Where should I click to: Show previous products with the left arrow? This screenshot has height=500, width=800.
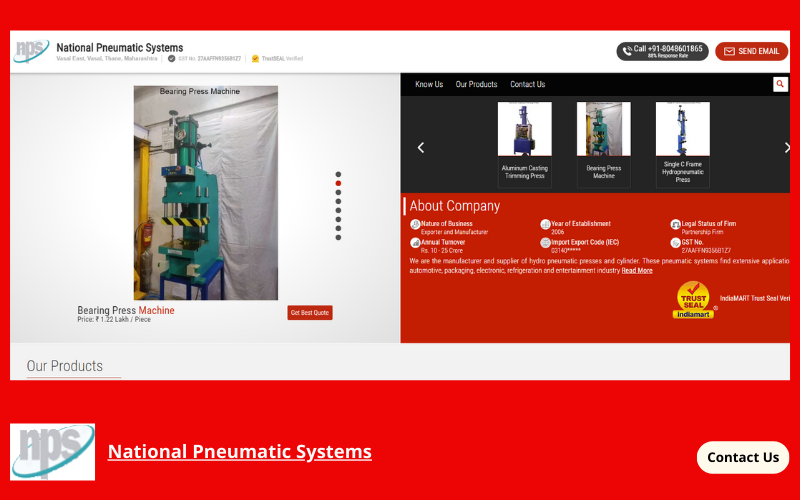(421, 148)
